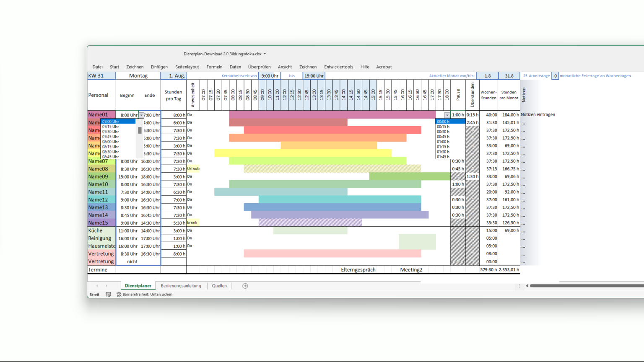Screen dimensions: 644x362
Task: Open the Entwicklertools ribbon tab
Action: pos(338,67)
